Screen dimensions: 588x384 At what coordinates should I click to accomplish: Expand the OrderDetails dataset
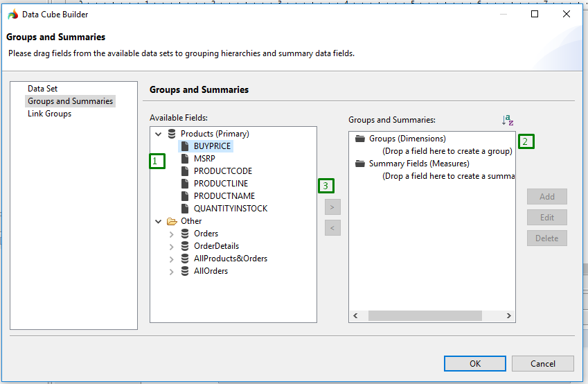point(171,247)
